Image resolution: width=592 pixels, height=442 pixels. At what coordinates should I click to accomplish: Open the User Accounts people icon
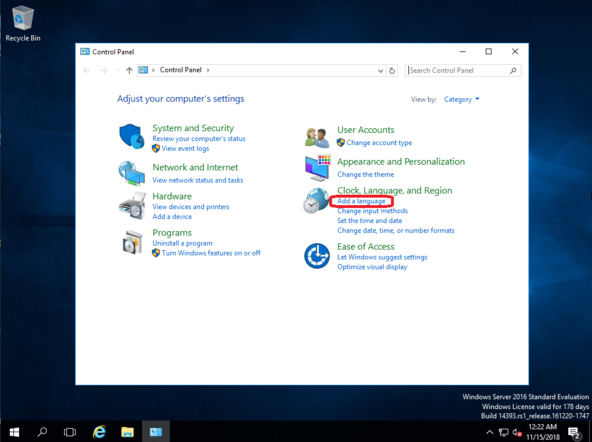(x=317, y=138)
